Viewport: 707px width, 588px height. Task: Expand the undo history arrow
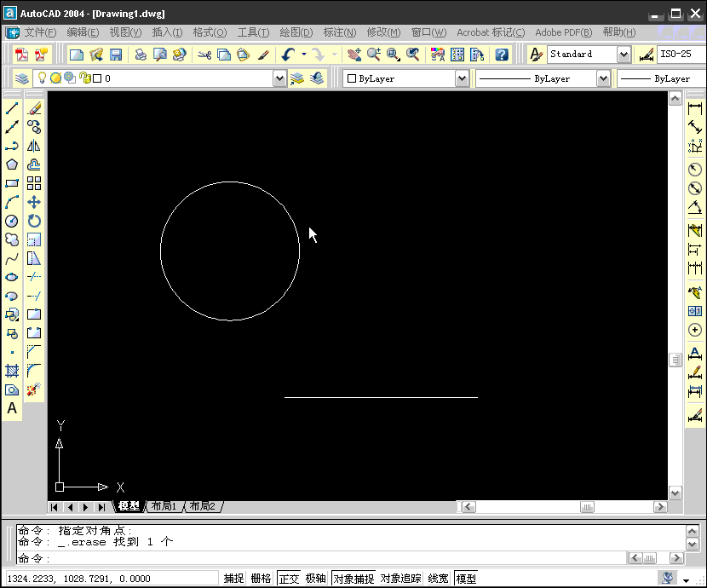coord(304,55)
